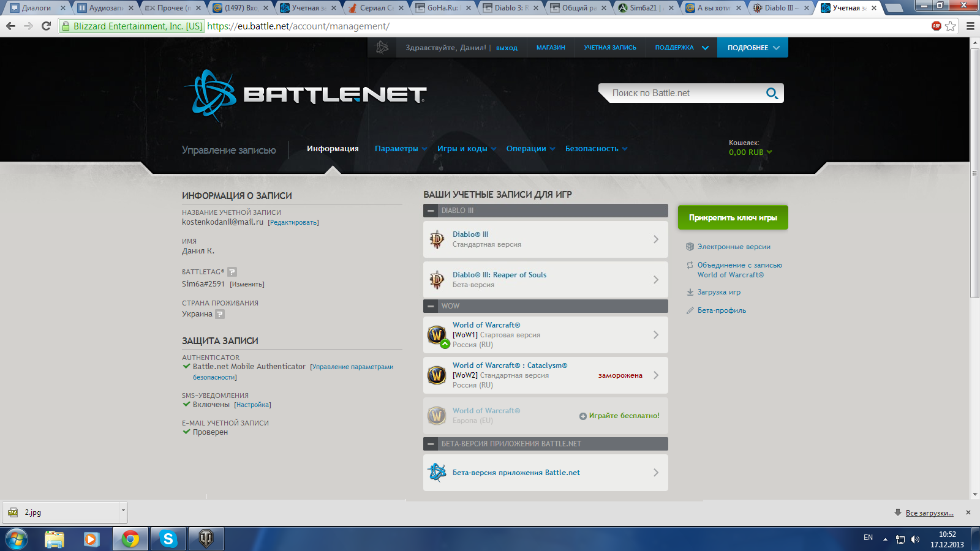Click the site security padlock icon

[x=66, y=26]
